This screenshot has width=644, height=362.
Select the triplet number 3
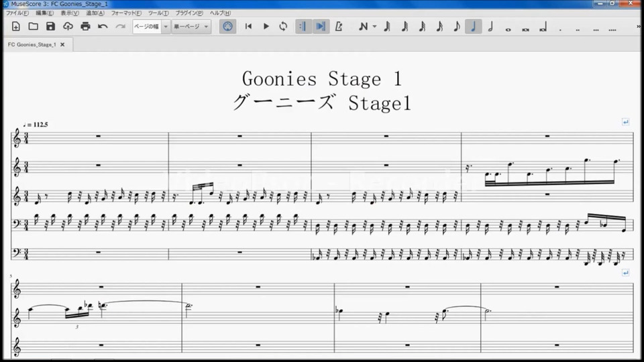(76, 327)
